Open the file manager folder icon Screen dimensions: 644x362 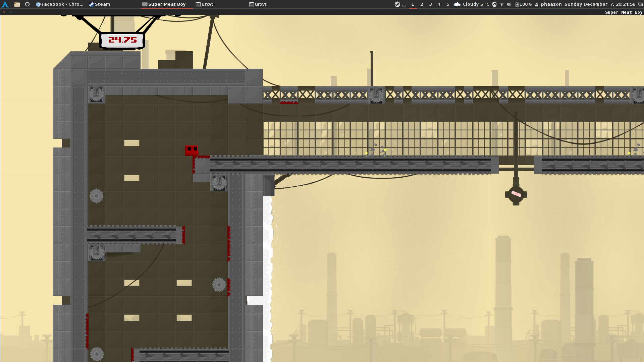point(17,4)
